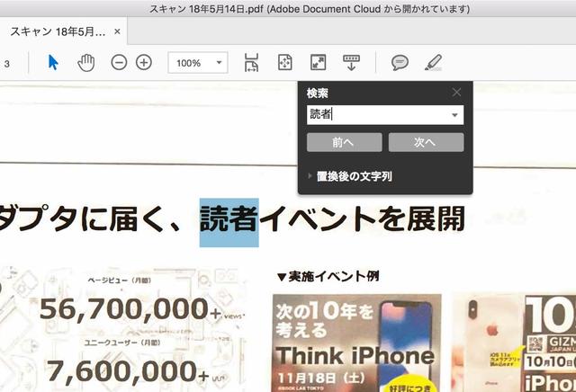576x392 pixels.
Task: Zoom out with the minus icon
Action: pyautogui.click(x=119, y=62)
